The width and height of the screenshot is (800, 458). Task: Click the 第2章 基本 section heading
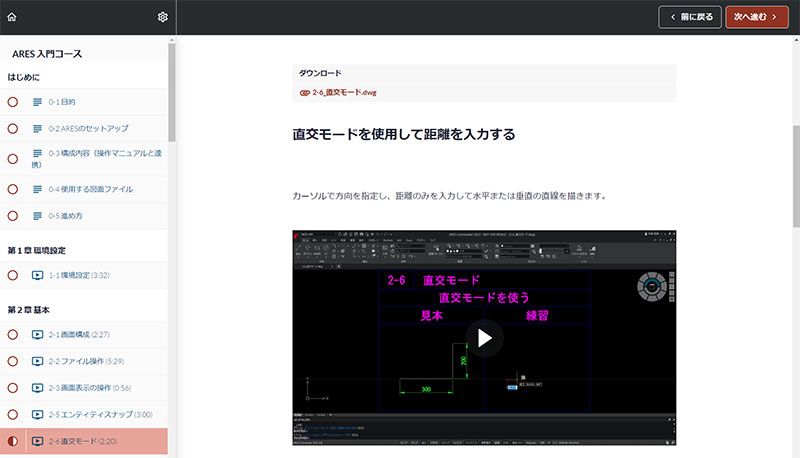tap(29, 310)
